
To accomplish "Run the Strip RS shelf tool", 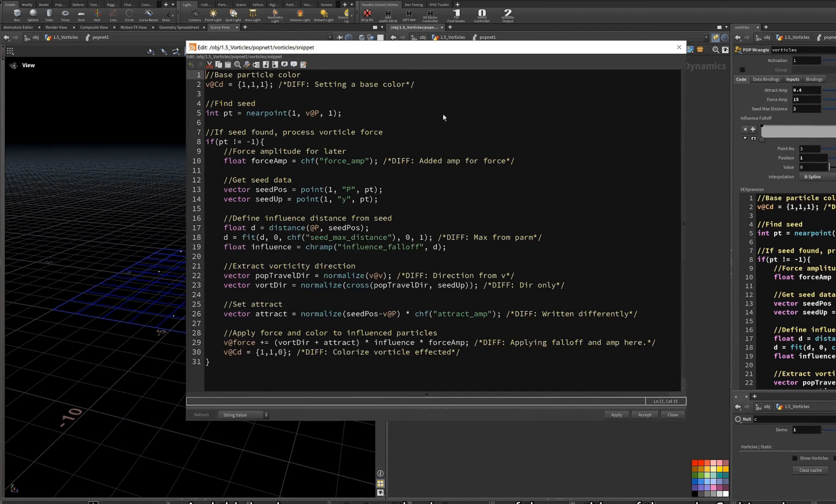I will [367, 15].
